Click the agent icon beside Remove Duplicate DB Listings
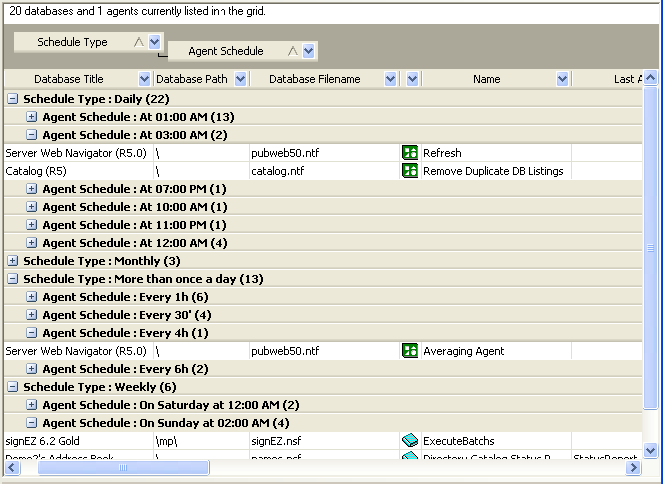This screenshot has width=663, height=484. coord(409,171)
